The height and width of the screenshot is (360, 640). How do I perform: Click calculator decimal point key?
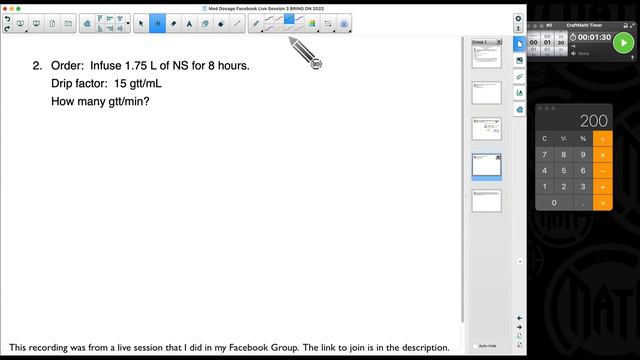point(583,203)
